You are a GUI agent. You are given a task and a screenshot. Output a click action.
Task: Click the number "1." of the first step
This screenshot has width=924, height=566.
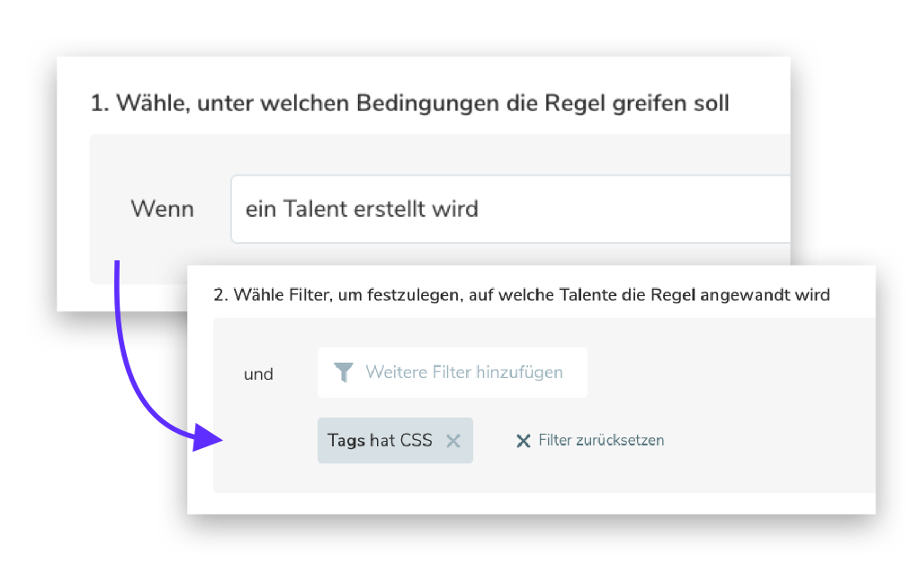pyautogui.click(x=99, y=104)
